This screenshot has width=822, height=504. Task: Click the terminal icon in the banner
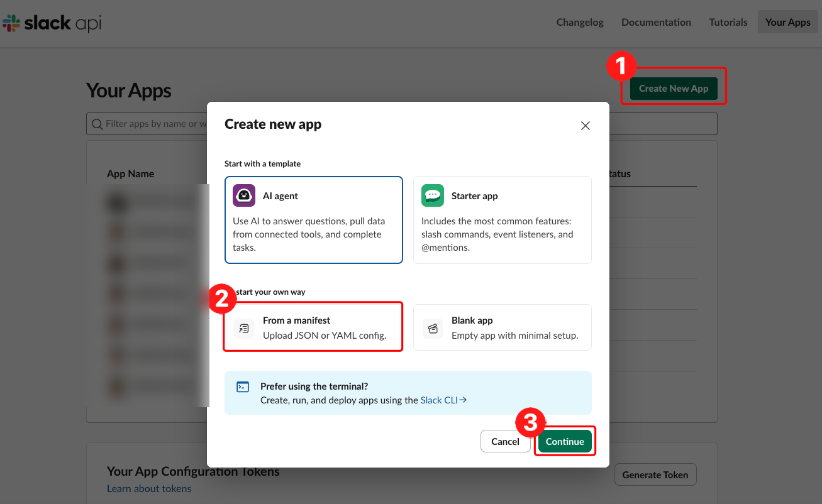click(x=243, y=387)
